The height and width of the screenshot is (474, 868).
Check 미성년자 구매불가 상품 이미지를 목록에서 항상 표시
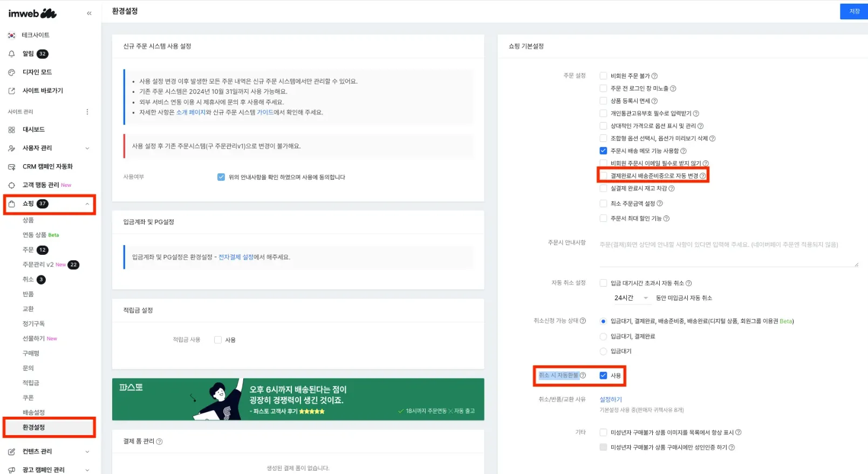(x=603, y=432)
